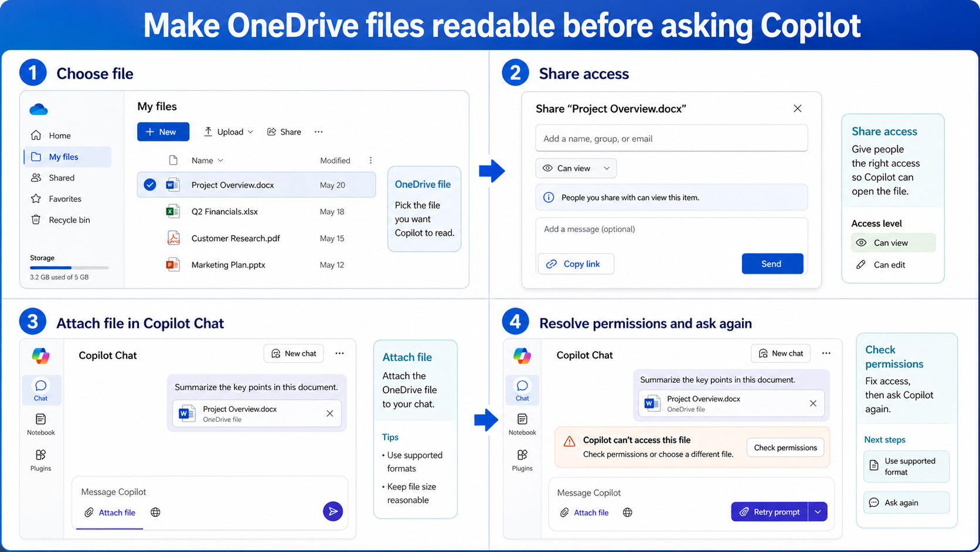980x552 pixels.
Task: Select Can view under Access level
Action: tap(893, 243)
